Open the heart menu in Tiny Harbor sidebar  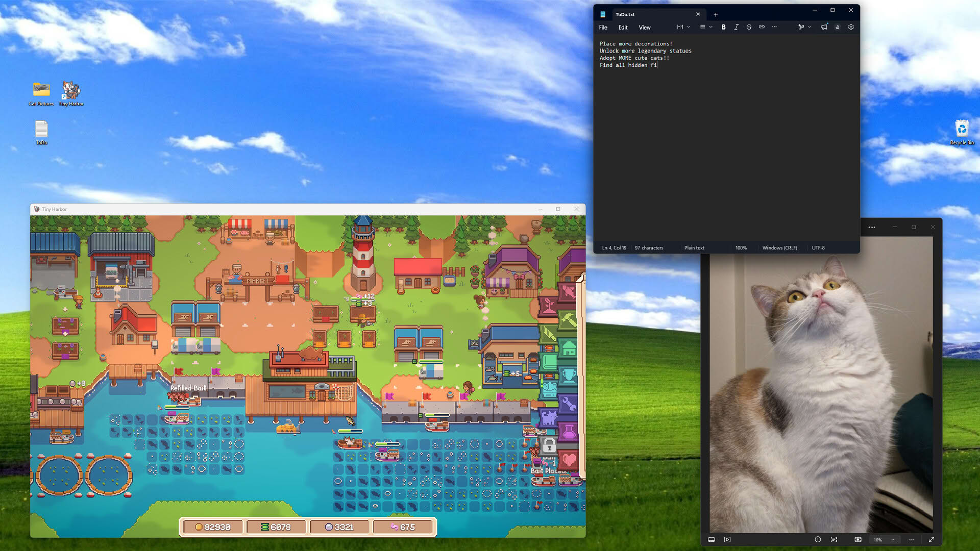coord(568,460)
